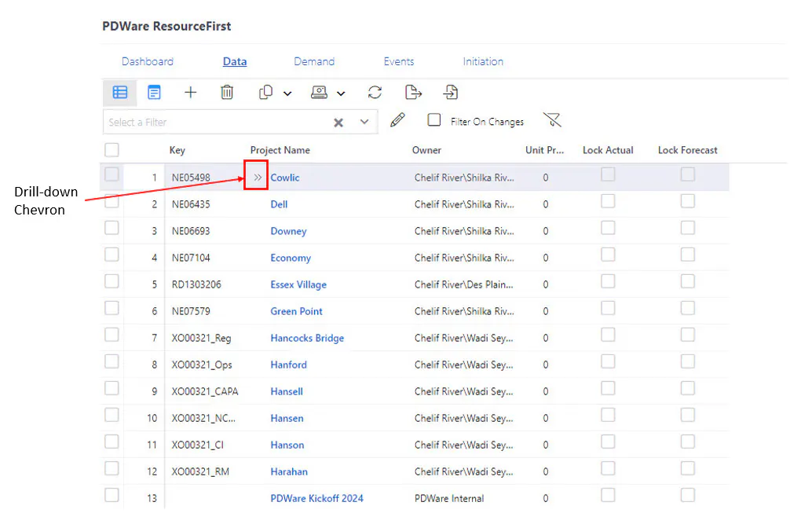812x524 pixels.
Task: Open the Harahan project link
Action: coord(289,471)
